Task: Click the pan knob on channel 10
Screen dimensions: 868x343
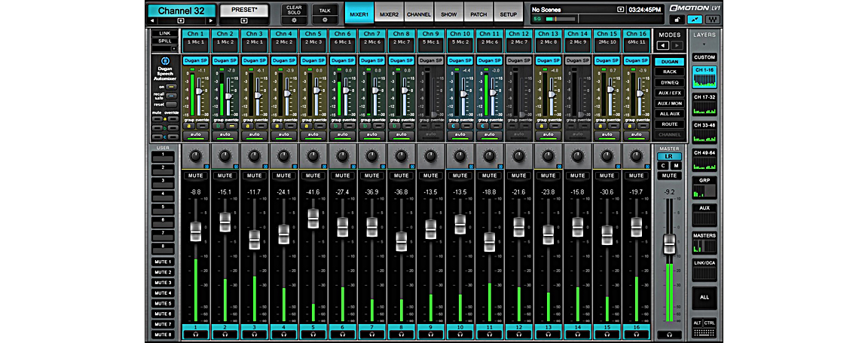Action: [460, 156]
